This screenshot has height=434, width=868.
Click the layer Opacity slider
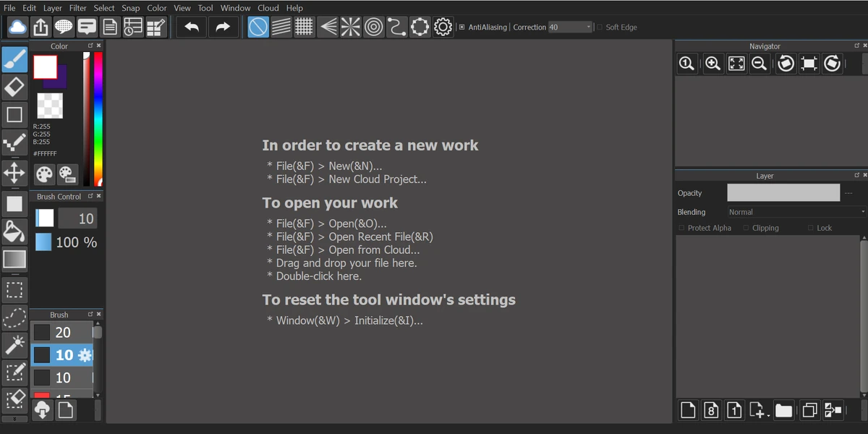pyautogui.click(x=783, y=192)
